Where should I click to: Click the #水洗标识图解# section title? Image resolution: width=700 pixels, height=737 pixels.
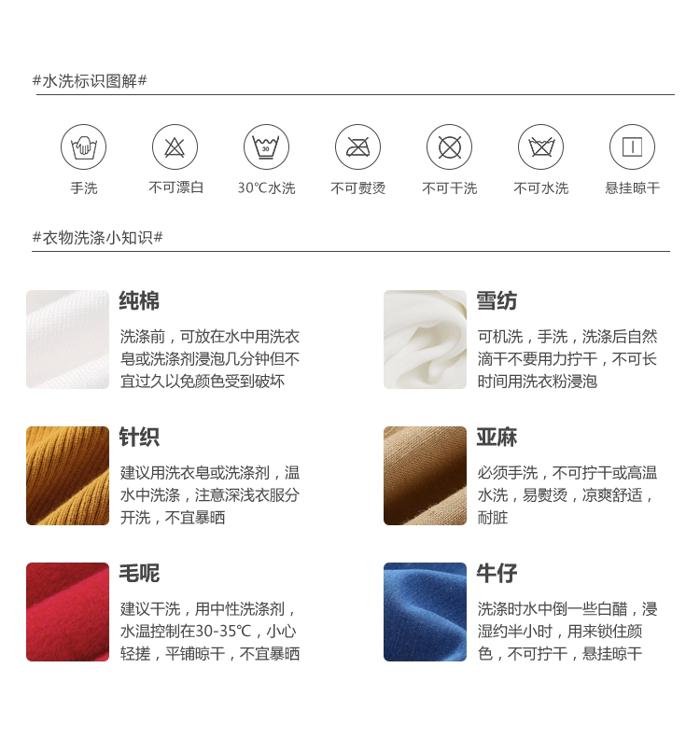90,81
